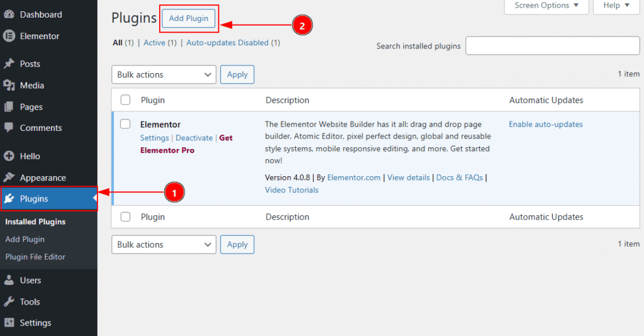Click the bottom Automatic Updates footer label
The height and width of the screenshot is (336, 644).
(x=547, y=216)
